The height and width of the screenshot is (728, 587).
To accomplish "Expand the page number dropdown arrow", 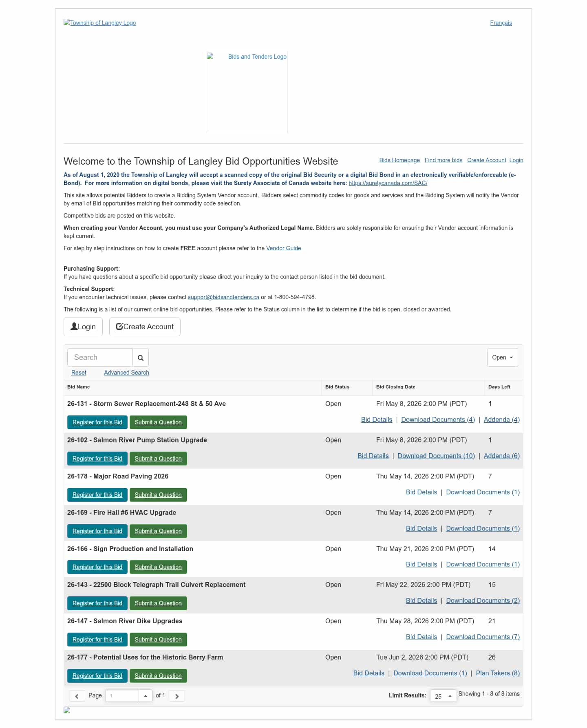I will (146, 696).
